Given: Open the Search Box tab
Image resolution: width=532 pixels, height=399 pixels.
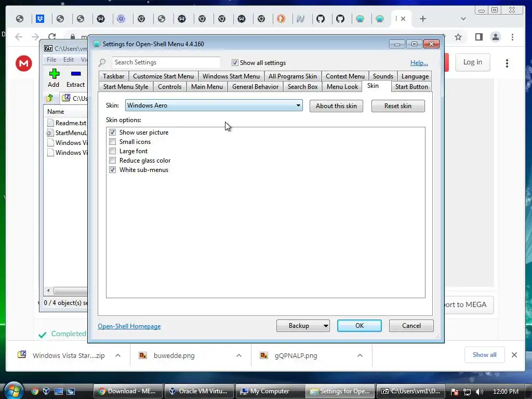Looking at the screenshot, I should (x=303, y=87).
